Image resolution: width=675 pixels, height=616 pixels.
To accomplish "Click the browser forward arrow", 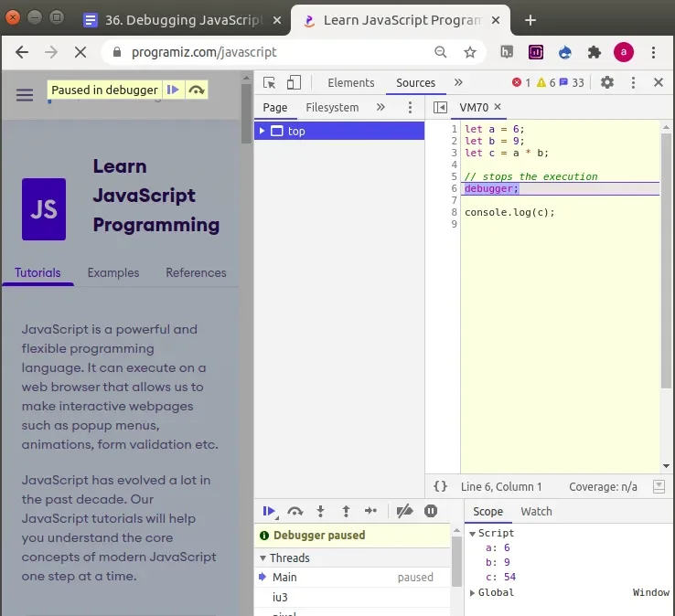I will coord(51,52).
